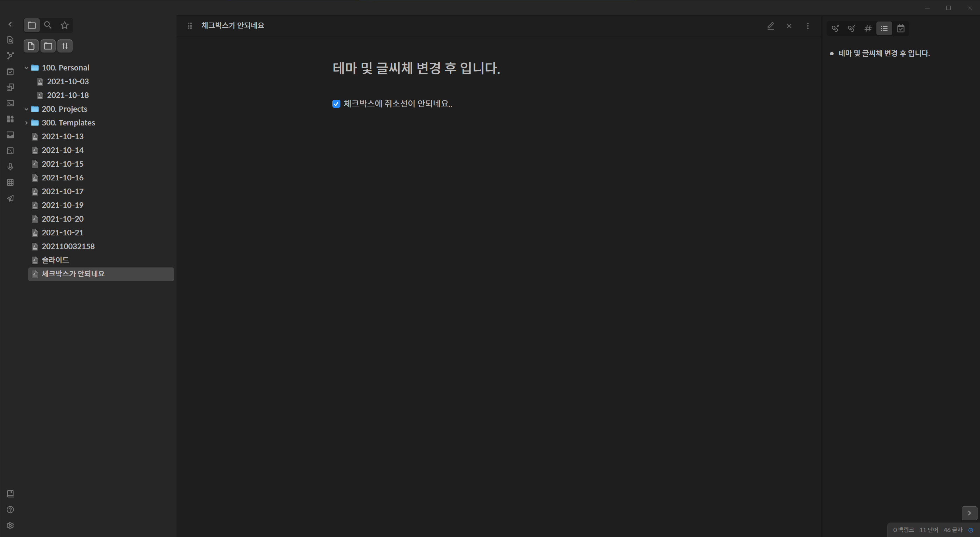Screen dimensions: 980x537
Task: Open the settings gear icon
Action: click(10, 525)
